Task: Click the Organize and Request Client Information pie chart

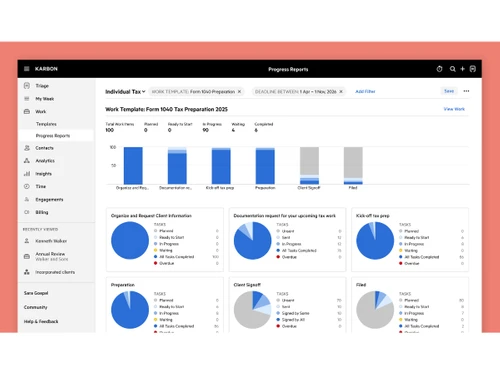Action: 130,241
